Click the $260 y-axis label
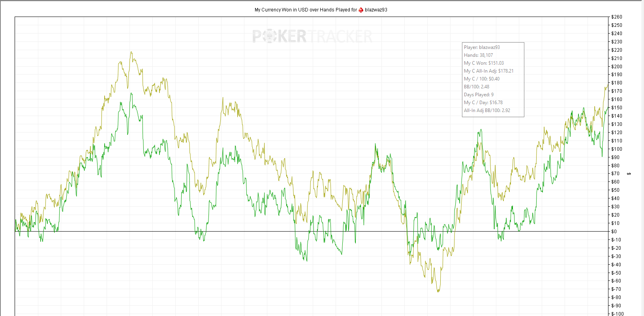Viewport: 644px width, 316px height. (x=616, y=17)
